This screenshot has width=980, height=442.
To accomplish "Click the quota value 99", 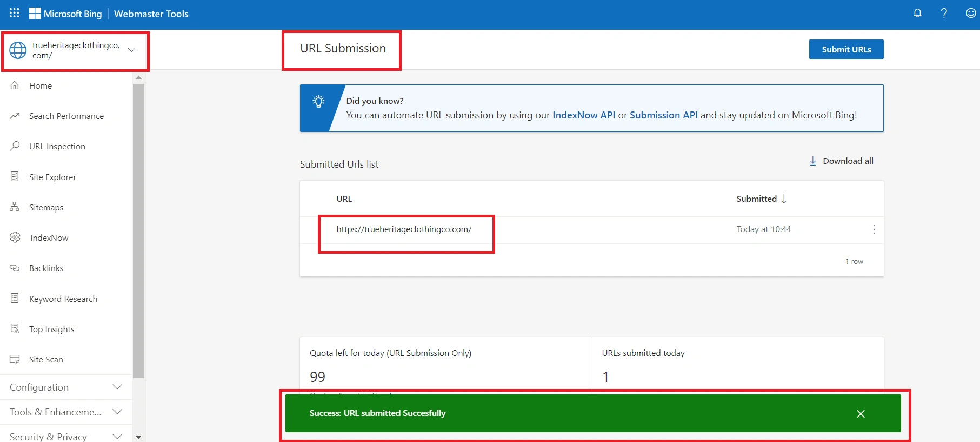I will [x=317, y=377].
